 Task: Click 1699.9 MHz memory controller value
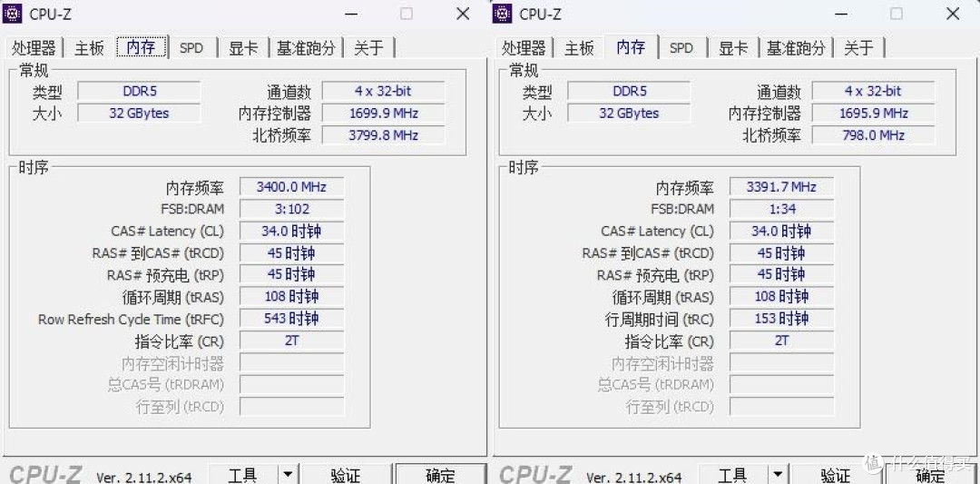click(x=384, y=114)
